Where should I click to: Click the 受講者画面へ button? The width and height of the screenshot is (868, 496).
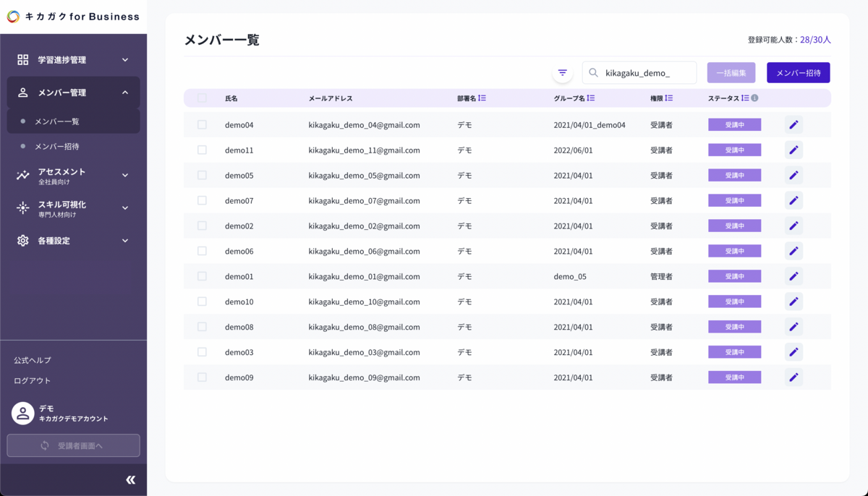[73, 445]
